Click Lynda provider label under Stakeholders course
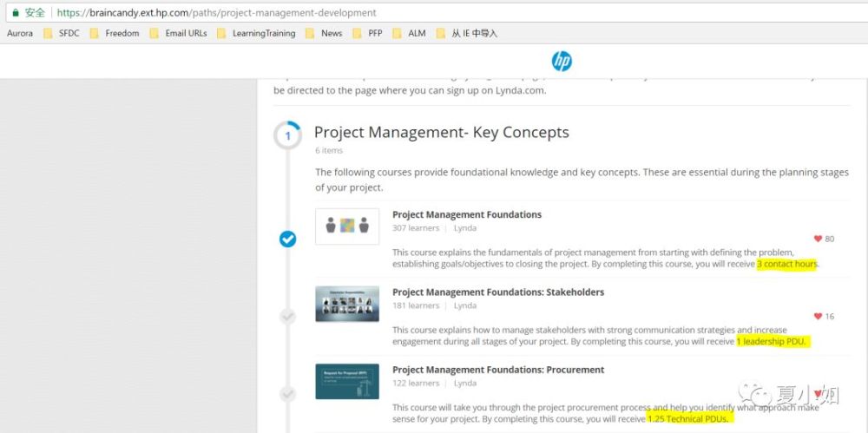Screen dimensions: 868x433 465,305
